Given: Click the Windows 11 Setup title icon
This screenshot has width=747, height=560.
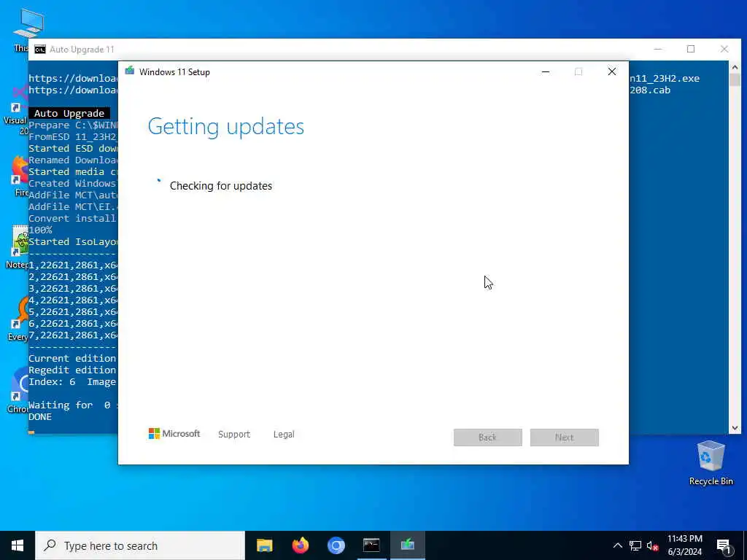Looking at the screenshot, I should point(130,71).
